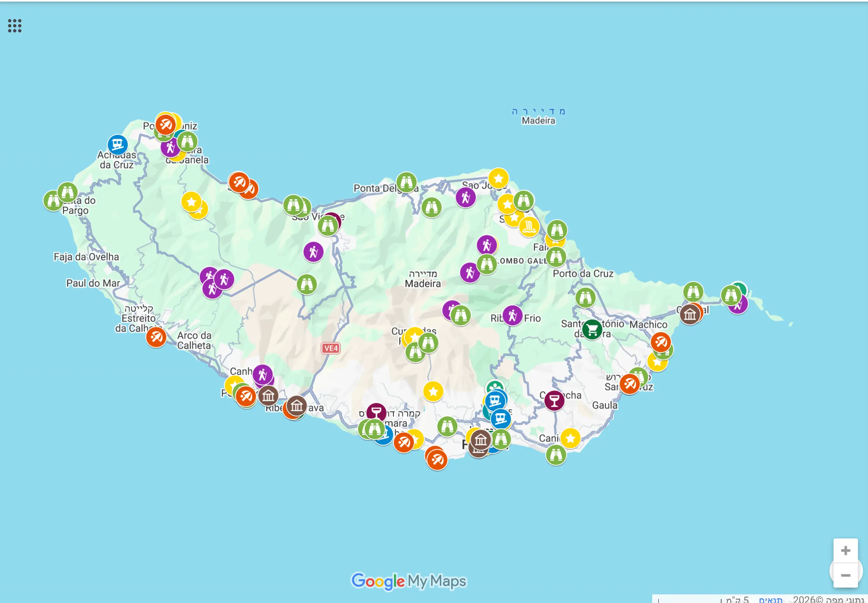Image resolution: width=868 pixels, height=603 pixels.
Task: Click binoculars viewpoint marker at Ponta Delgada
Action: 407,182
